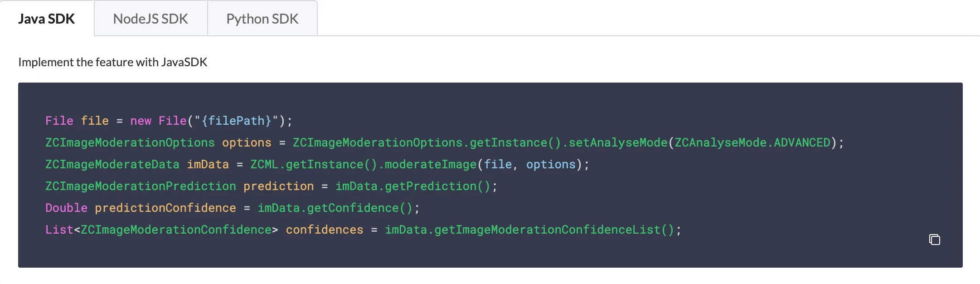980x284 pixels.
Task: Click the List keyword on last code line
Action: [59, 230]
